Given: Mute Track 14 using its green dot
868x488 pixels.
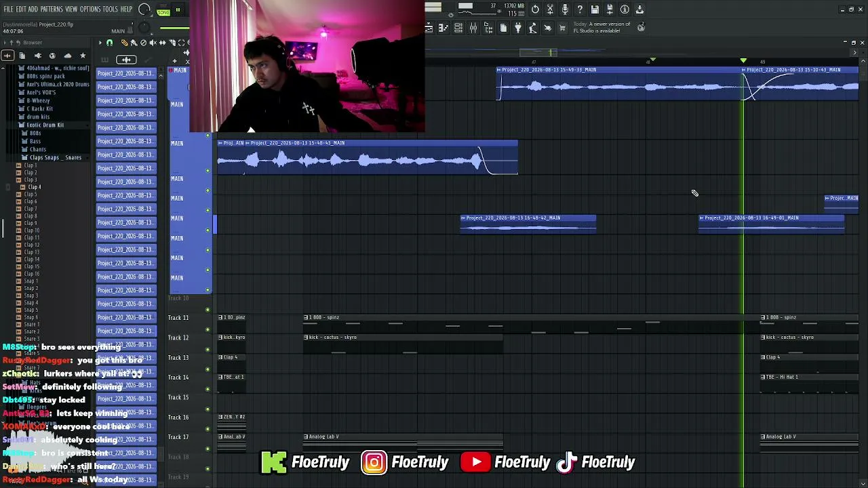Looking at the screenshot, I should 208,389.
